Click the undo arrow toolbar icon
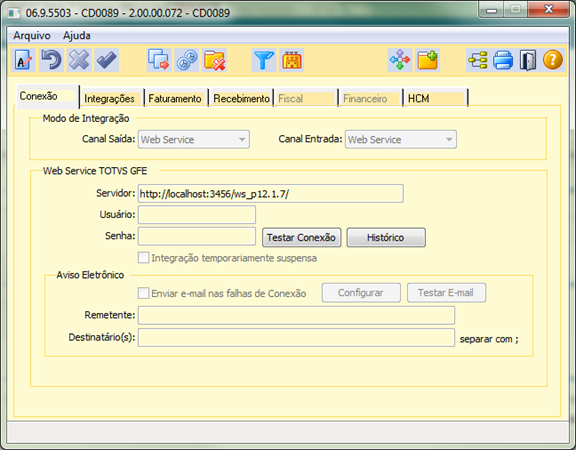The width and height of the screenshot is (576, 450). [x=51, y=60]
